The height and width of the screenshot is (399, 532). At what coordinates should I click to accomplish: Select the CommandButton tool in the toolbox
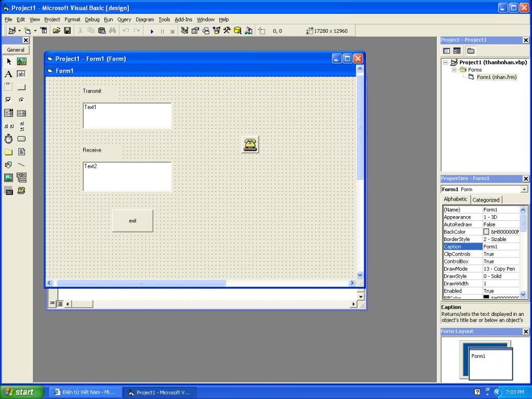22,87
